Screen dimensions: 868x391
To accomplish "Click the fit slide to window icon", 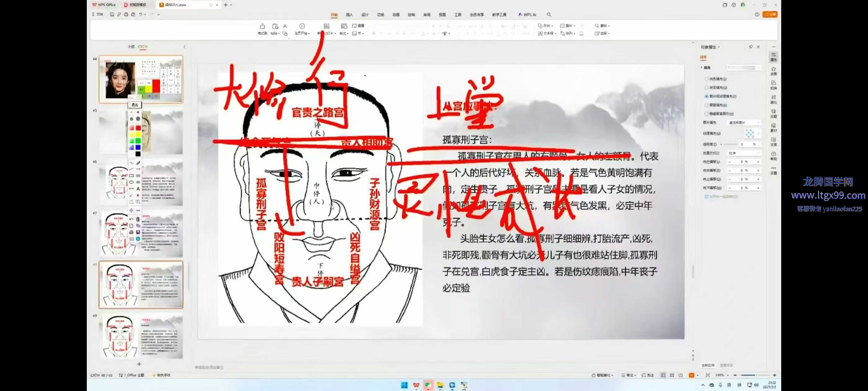I will pyautogui.click(x=708, y=375).
